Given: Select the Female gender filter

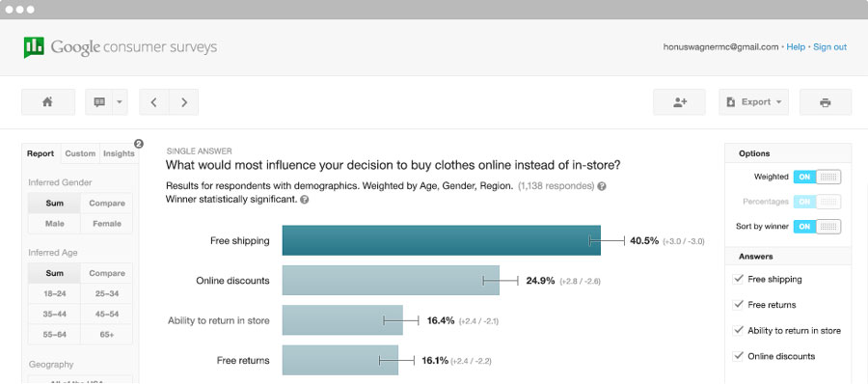Looking at the screenshot, I should pos(106,224).
